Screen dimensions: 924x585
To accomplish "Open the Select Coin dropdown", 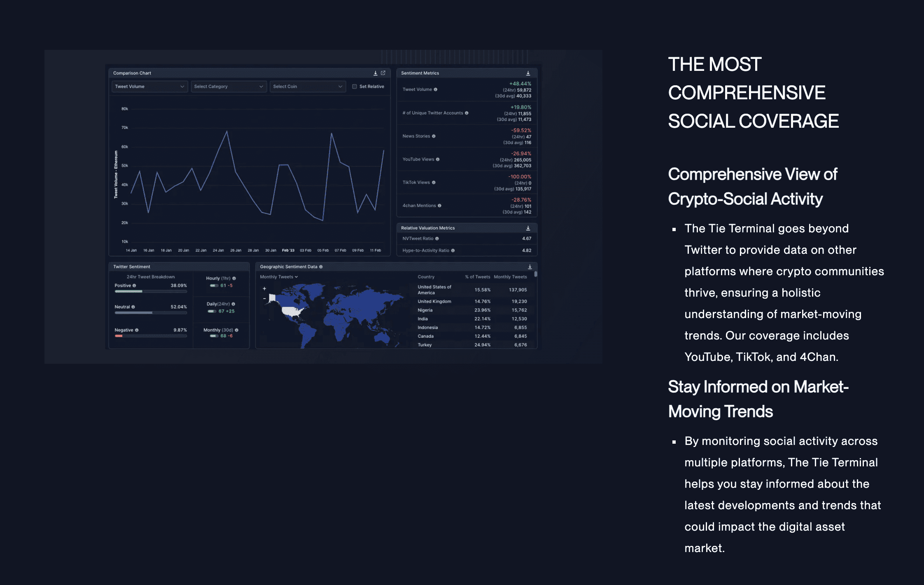I will tap(307, 87).
